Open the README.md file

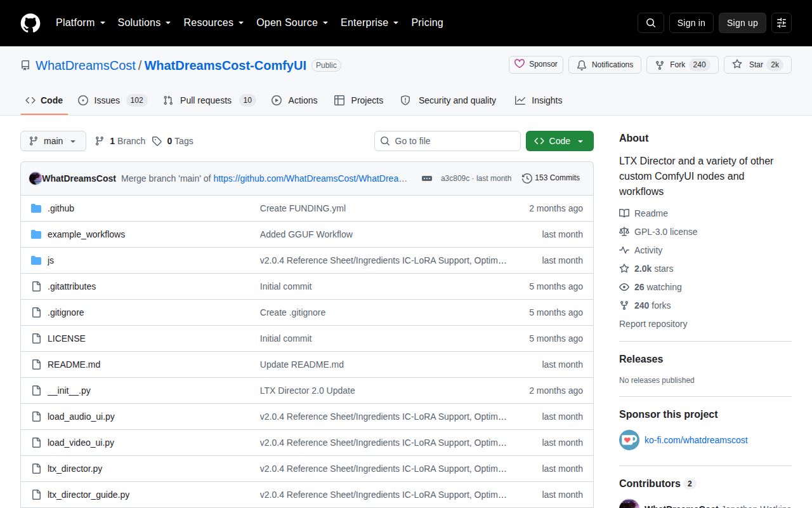[74, 364]
